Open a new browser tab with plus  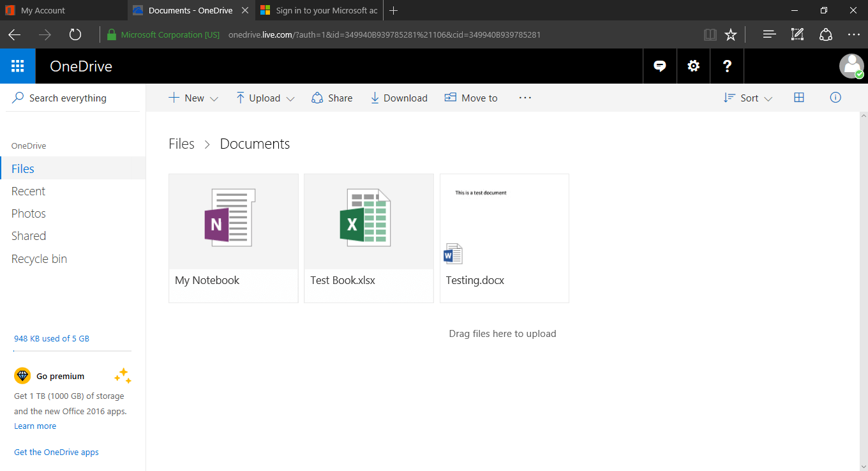click(x=394, y=10)
